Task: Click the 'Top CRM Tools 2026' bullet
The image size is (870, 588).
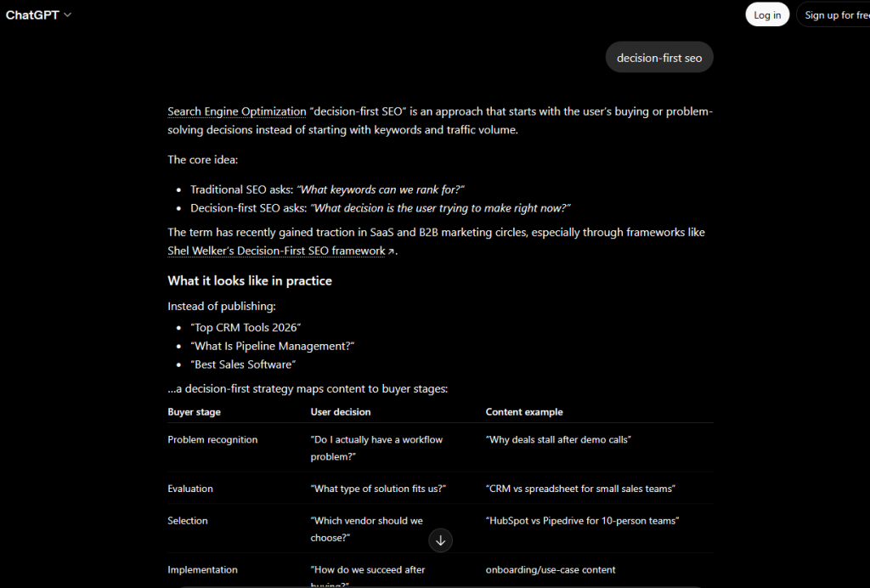Action: (246, 328)
